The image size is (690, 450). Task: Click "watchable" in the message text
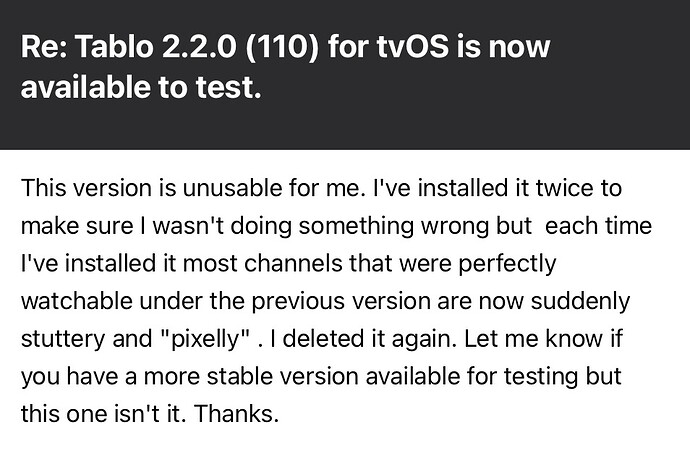point(77,302)
